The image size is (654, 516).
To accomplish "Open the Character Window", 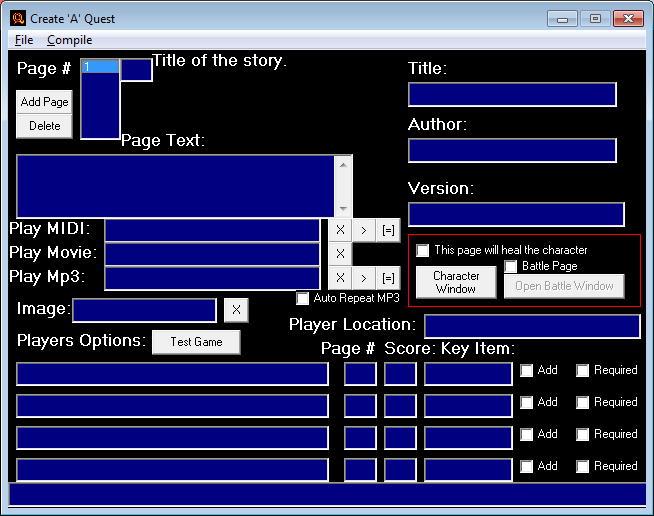I will coord(456,282).
